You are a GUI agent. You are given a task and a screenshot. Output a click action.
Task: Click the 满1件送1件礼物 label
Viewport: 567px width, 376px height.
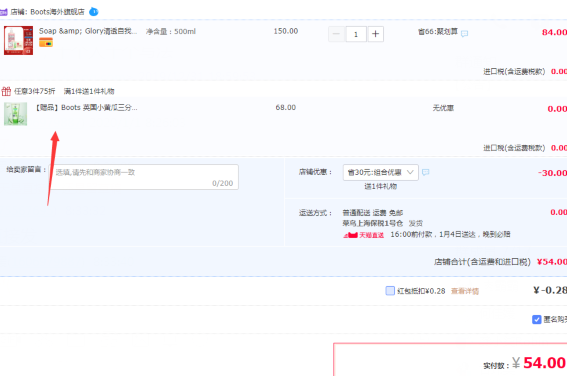(89, 91)
